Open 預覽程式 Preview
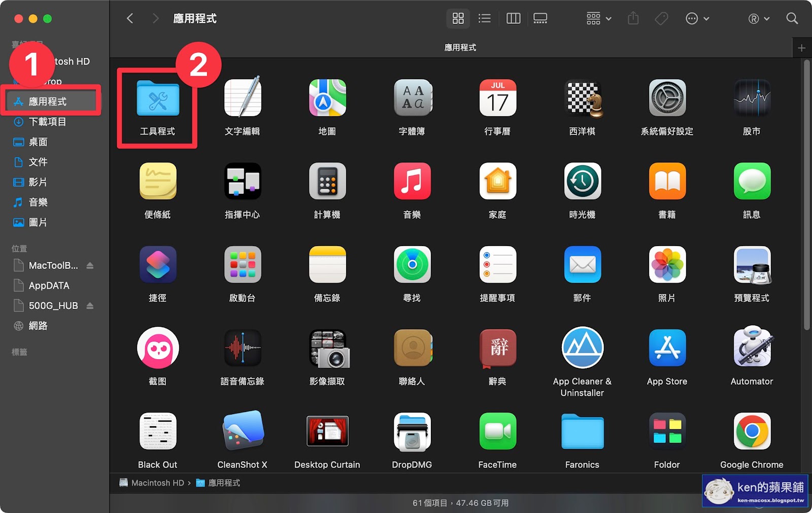The image size is (812, 513). tap(752, 264)
